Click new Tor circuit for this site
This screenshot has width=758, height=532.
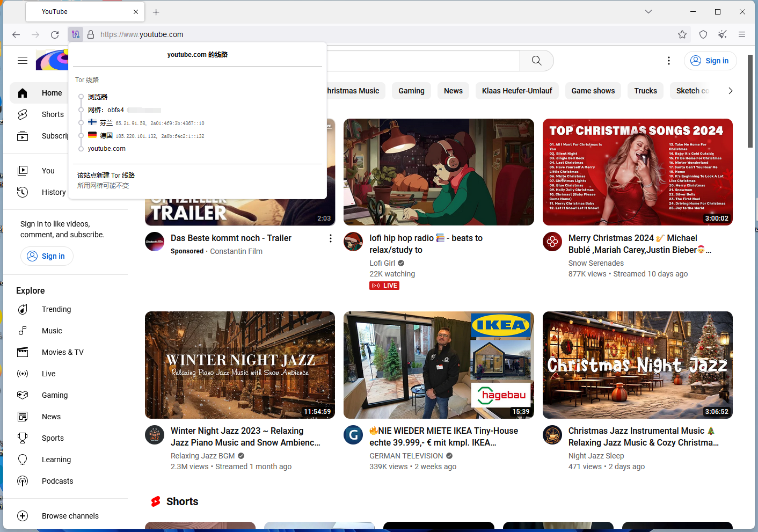pos(106,176)
